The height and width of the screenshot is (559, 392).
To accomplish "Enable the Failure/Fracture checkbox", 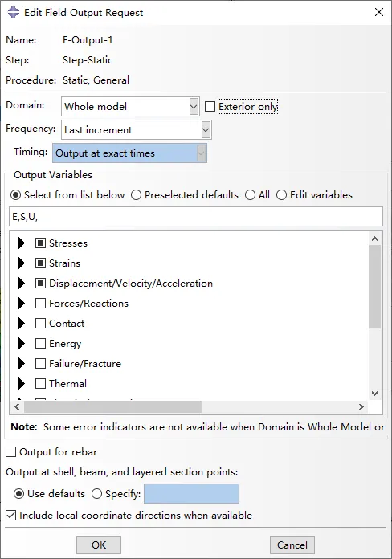I will [x=40, y=364].
